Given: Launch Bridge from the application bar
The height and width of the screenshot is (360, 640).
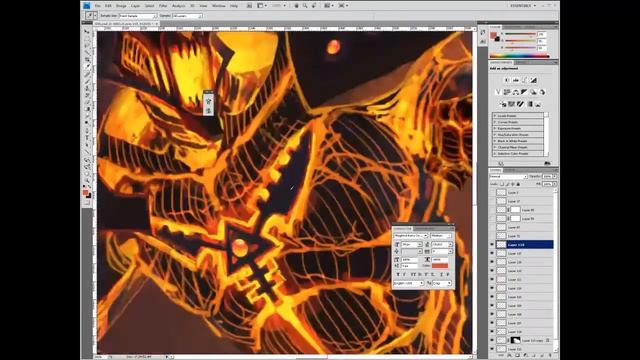Looking at the screenshot, I should (x=249, y=6).
